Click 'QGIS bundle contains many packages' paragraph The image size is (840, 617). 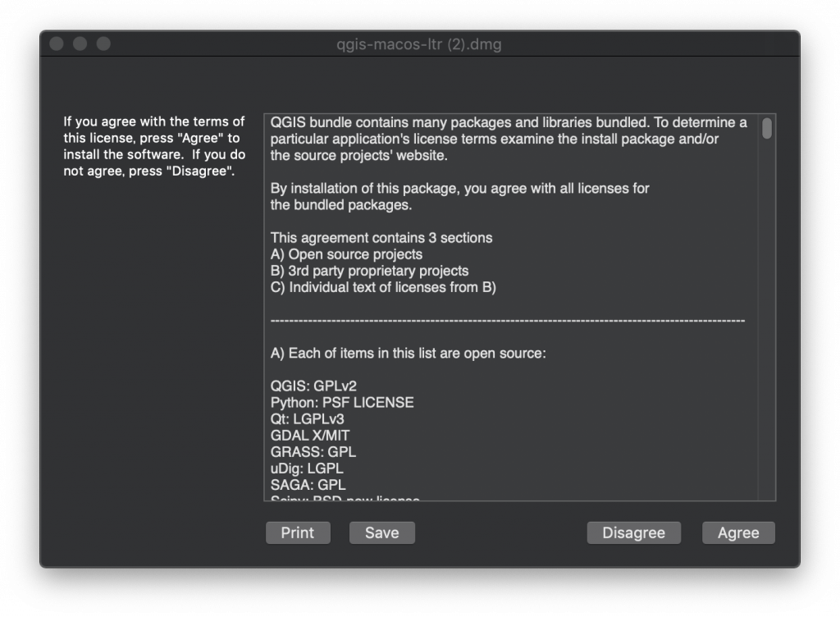(509, 139)
